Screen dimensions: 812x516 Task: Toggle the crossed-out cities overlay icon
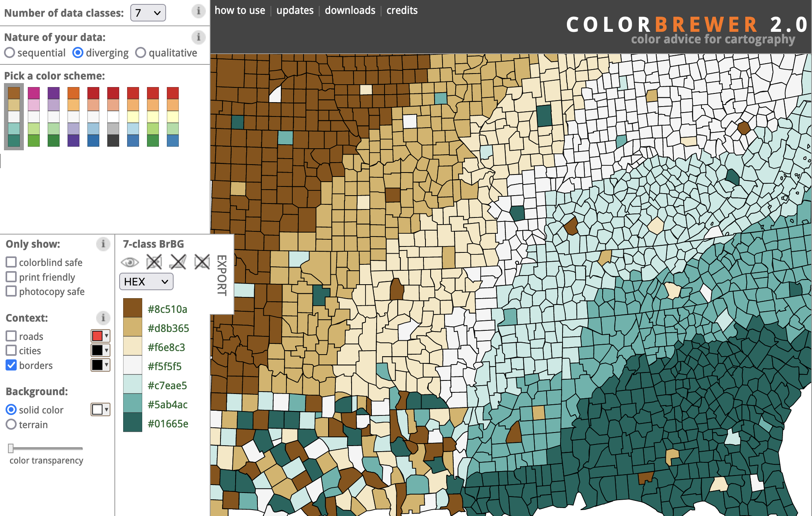(178, 262)
